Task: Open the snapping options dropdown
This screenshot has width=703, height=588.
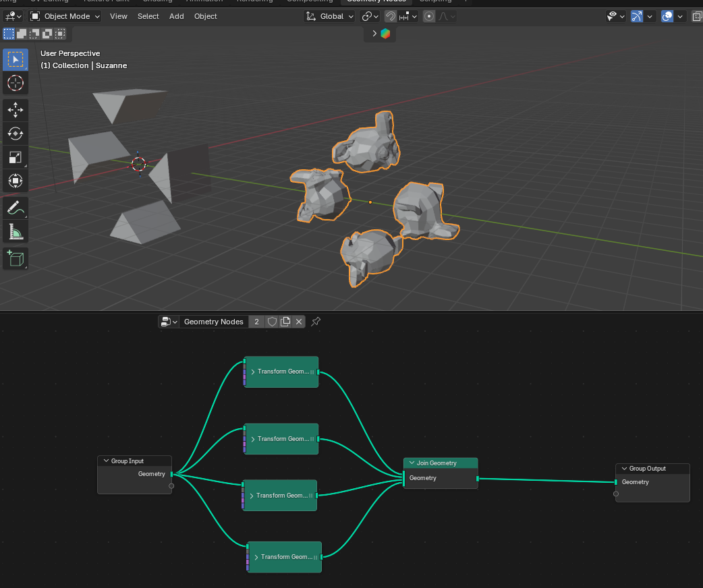Action: tap(408, 17)
